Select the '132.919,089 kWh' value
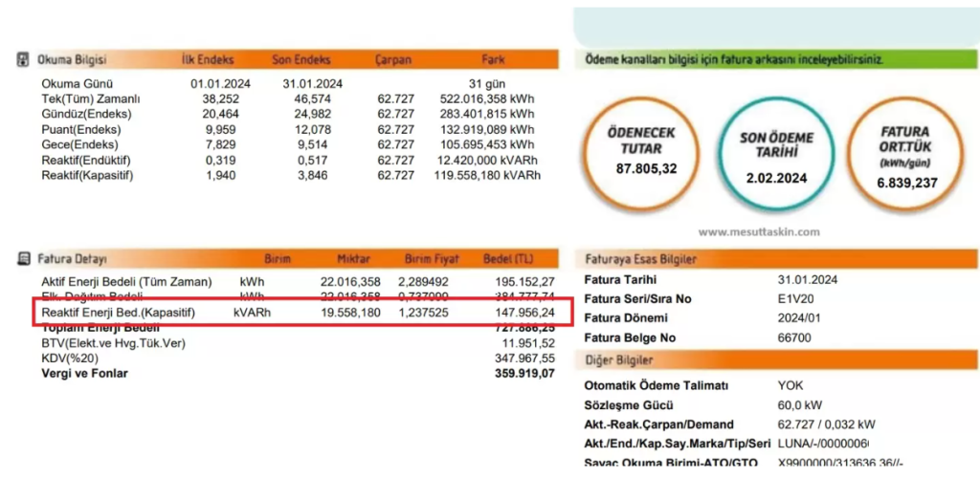Image resolution: width=980 pixels, height=479 pixels. 487,130
